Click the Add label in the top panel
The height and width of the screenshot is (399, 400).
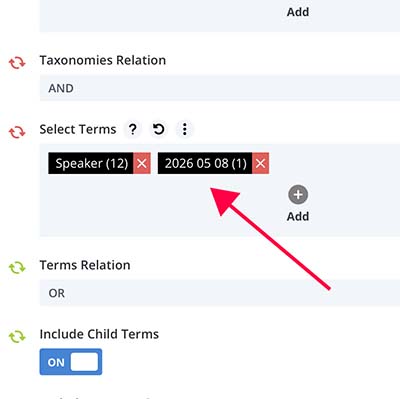298,12
